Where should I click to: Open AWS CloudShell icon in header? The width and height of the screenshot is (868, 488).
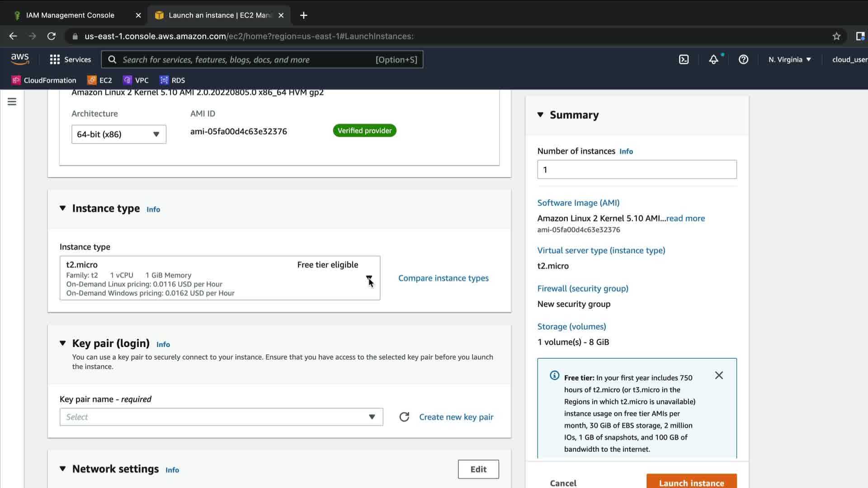coord(684,60)
